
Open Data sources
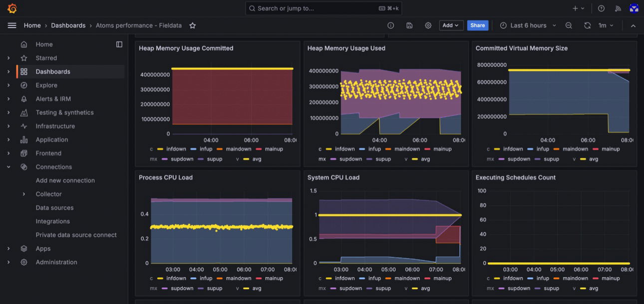pos(54,208)
